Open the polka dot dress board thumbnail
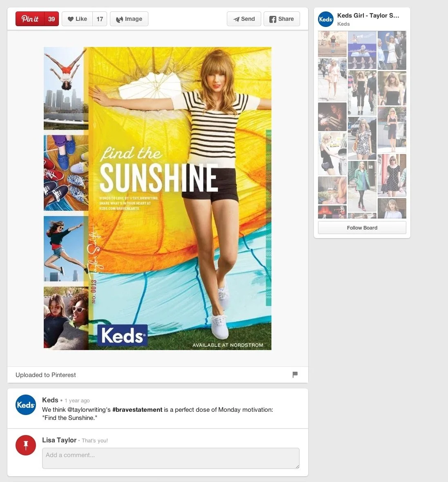This screenshot has width=448, height=482. (x=392, y=175)
